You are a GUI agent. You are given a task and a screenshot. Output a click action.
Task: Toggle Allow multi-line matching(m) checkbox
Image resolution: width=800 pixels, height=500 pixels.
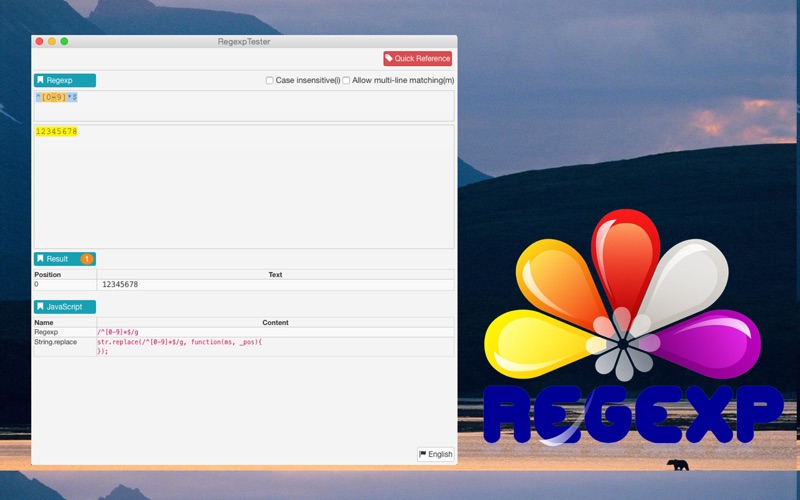346,80
